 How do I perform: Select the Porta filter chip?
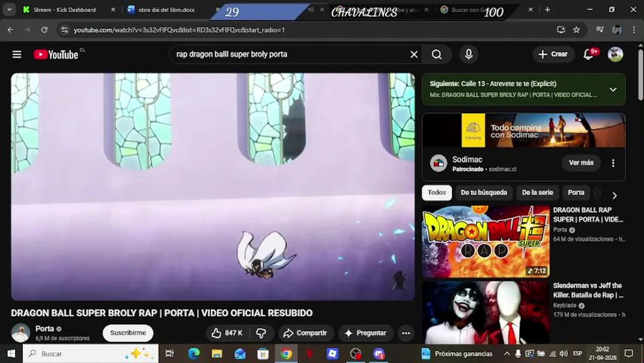coord(576,193)
